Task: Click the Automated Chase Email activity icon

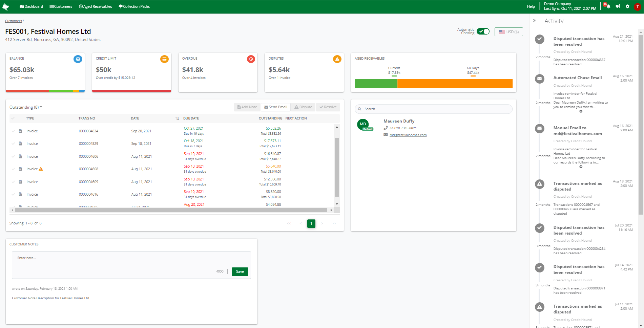Action: pos(540,79)
